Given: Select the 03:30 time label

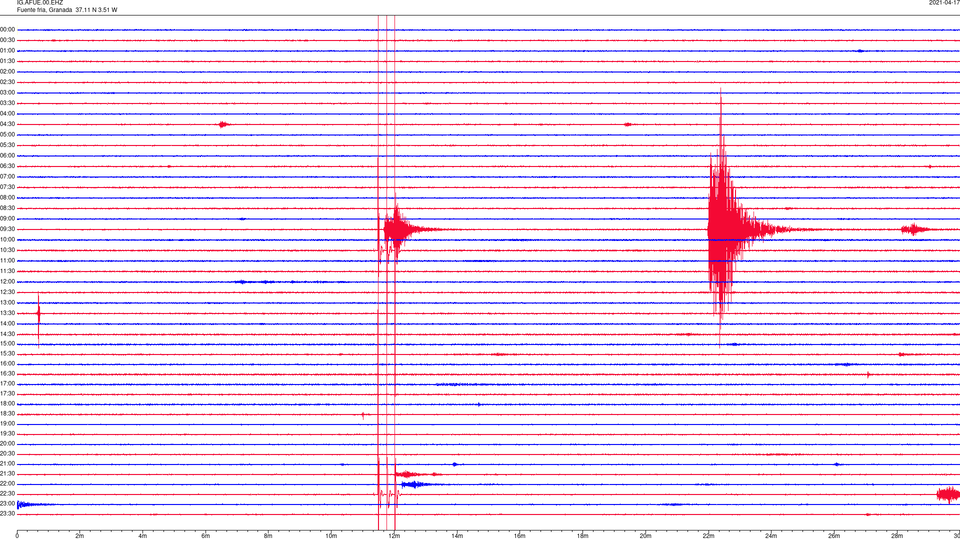Looking at the screenshot, I should point(7,103).
